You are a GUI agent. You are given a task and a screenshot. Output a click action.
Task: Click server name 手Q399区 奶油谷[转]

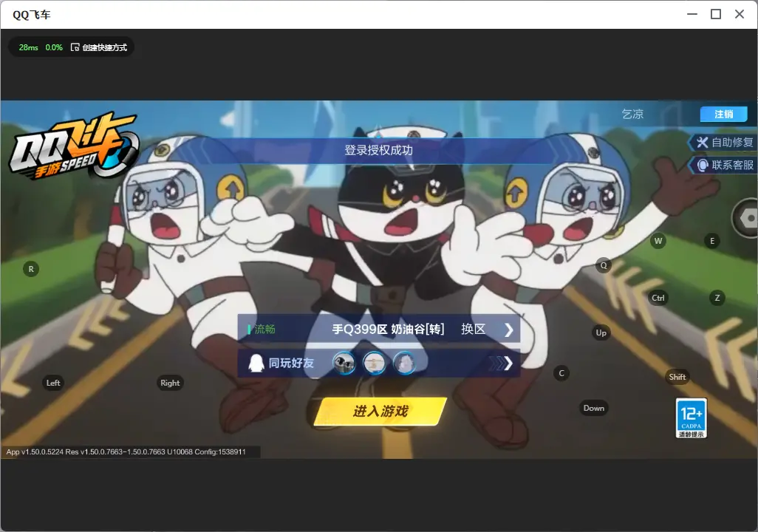point(388,330)
